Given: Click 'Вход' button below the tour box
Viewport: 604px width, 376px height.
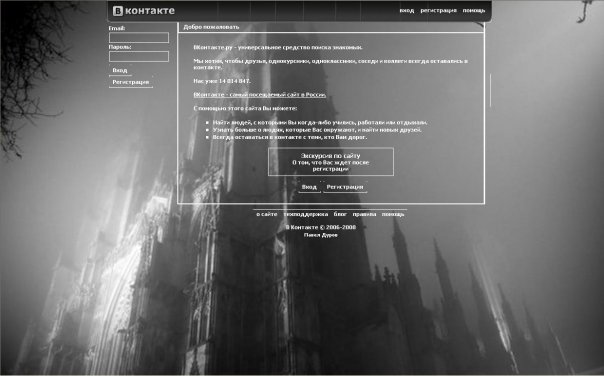Looking at the screenshot, I should [309, 187].
